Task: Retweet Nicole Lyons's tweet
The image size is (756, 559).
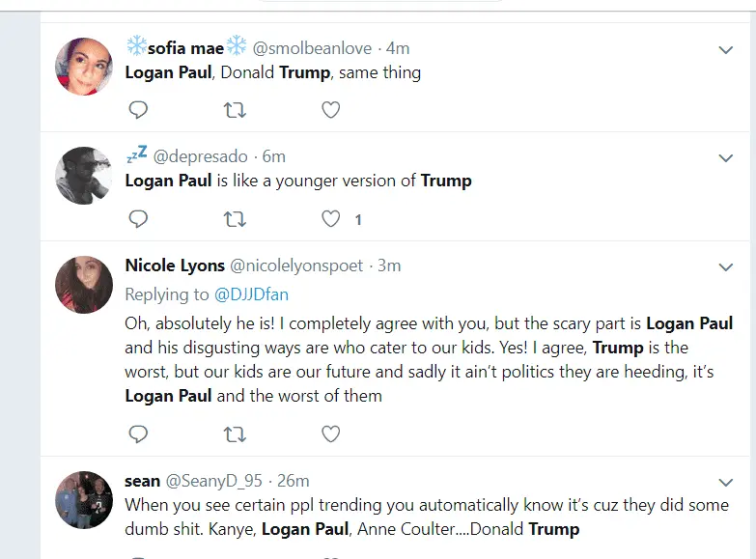Action: click(x=235, y=434)
